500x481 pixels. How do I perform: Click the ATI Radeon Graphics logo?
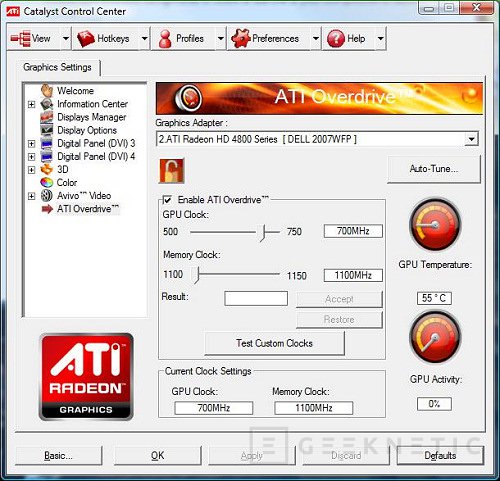tap(86, 377)
